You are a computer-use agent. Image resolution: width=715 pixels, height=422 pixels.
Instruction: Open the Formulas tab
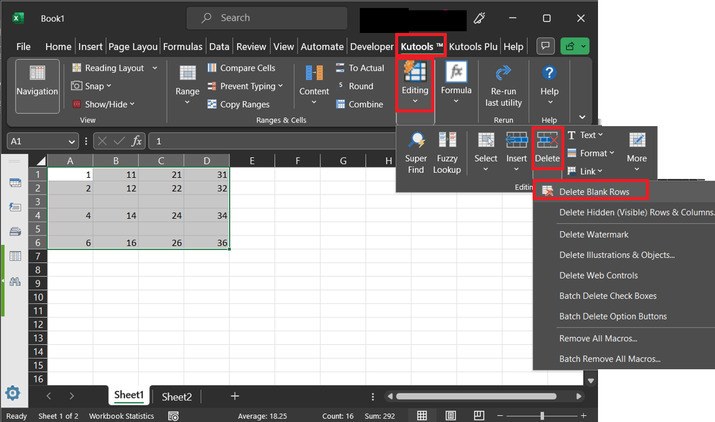(182, 47)
